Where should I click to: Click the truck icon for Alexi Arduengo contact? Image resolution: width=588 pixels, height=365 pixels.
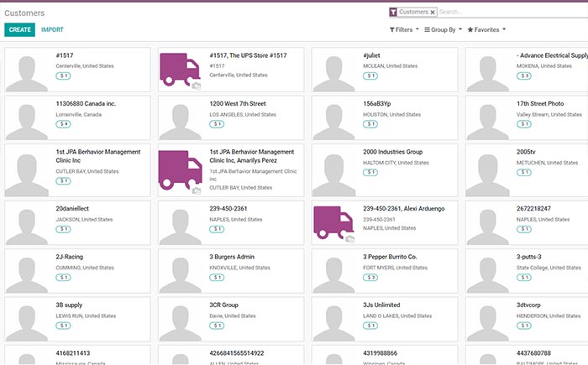[x=333, y=222]
